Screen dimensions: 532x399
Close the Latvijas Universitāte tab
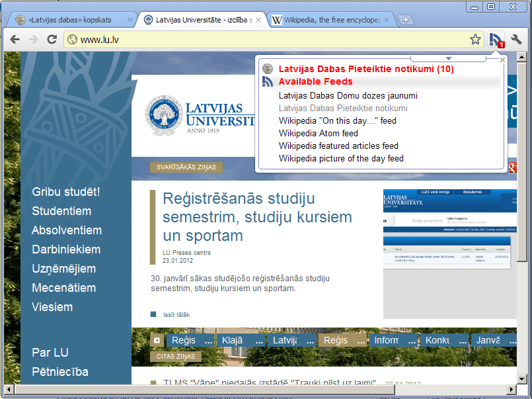pos(258,20)
